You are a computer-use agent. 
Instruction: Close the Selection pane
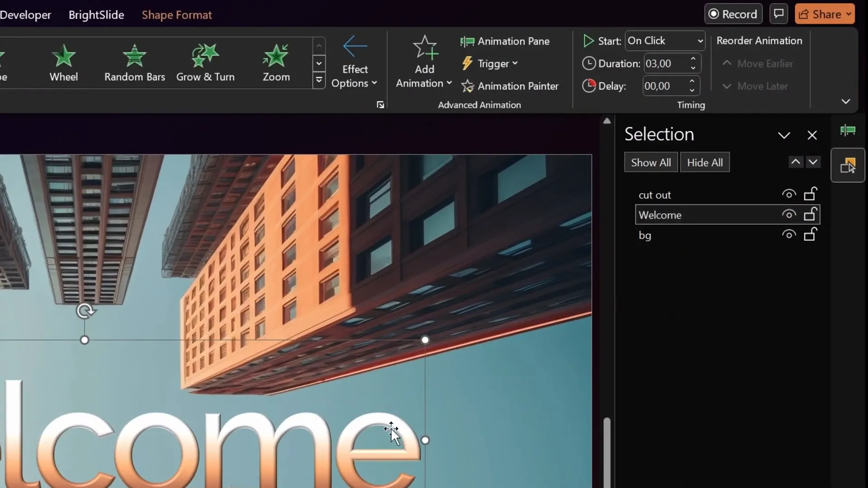(x=812, y=135)
